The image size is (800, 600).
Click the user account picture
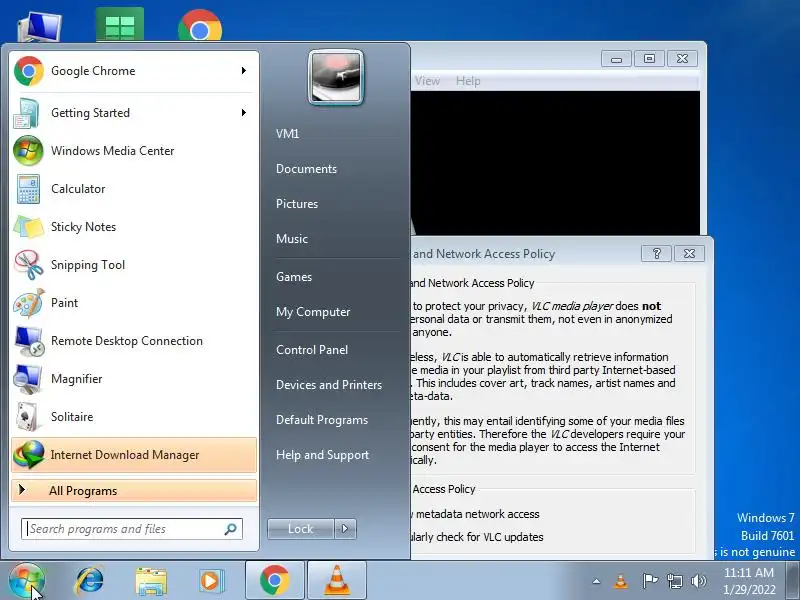(336, 77)
